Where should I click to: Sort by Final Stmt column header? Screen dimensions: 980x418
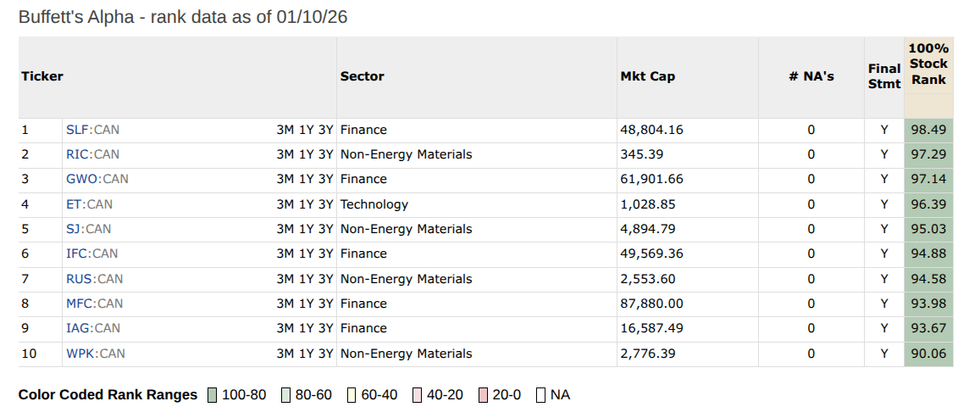click(x=884, y=76)
